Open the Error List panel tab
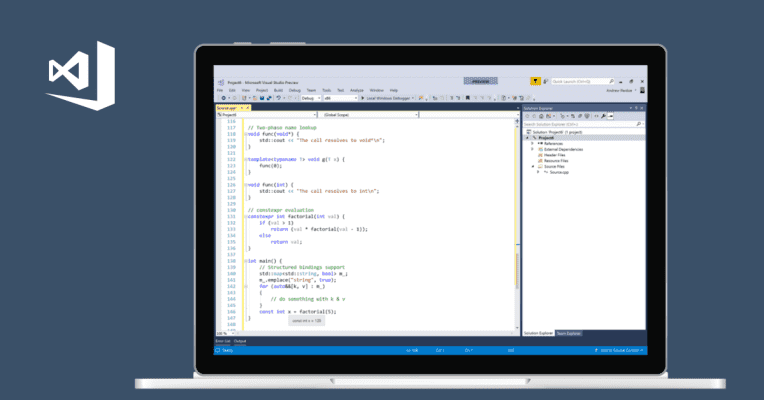 (x=222, y=341)
